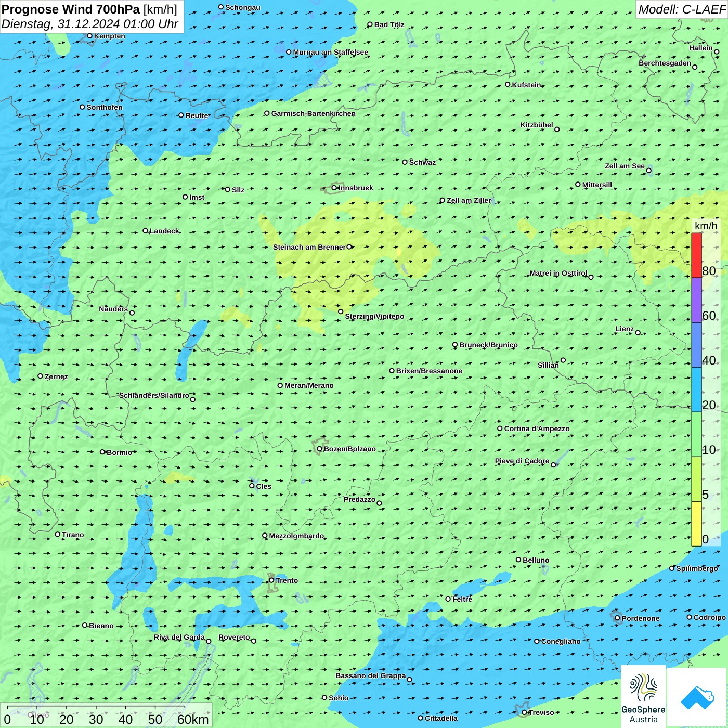728x728 pixels.
Task: Click the 'Modell: C-LAEF' label
Action: (681, 9)
